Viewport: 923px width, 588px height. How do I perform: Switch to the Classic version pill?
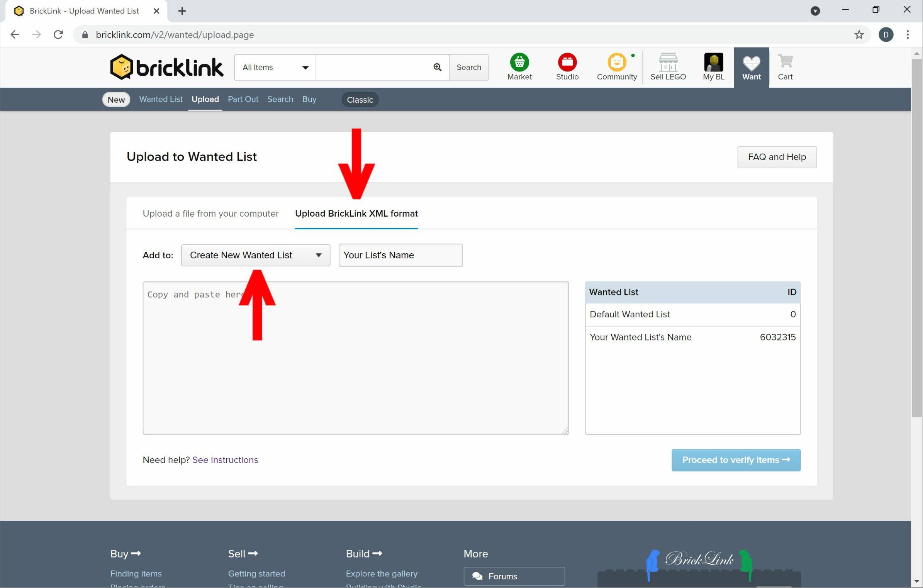360,100
